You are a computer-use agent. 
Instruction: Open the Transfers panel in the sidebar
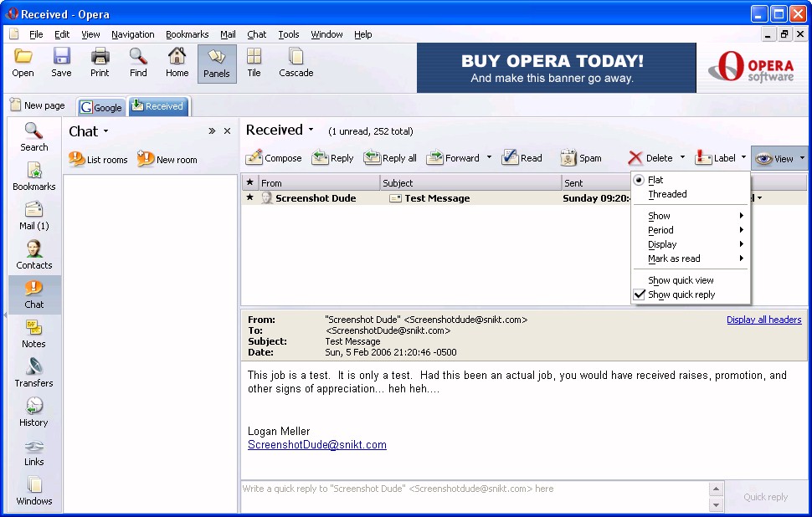point(33,372)
